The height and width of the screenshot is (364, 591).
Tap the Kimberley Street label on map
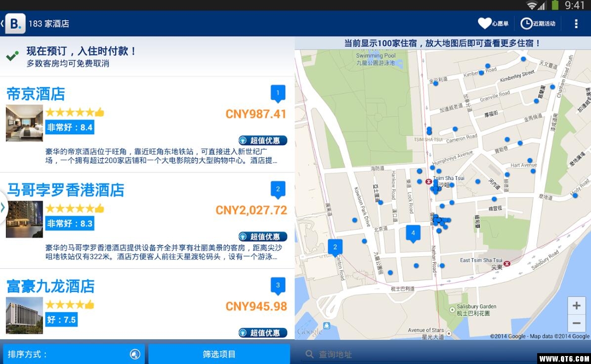517,76
